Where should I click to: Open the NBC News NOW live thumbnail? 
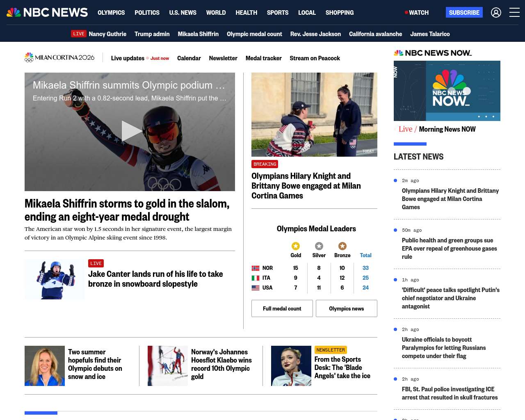pos(447,91)
